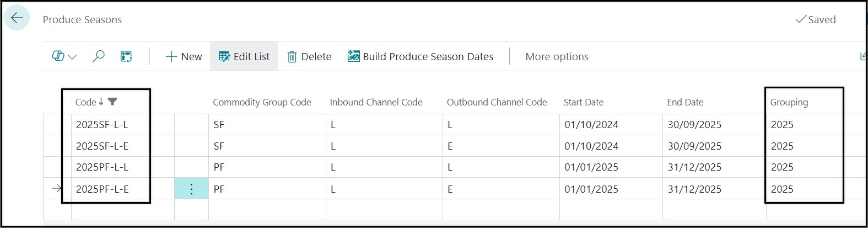Click the share icon at toolbar right
Viewport: 868px width, 228px height.
tap(863, 56)
